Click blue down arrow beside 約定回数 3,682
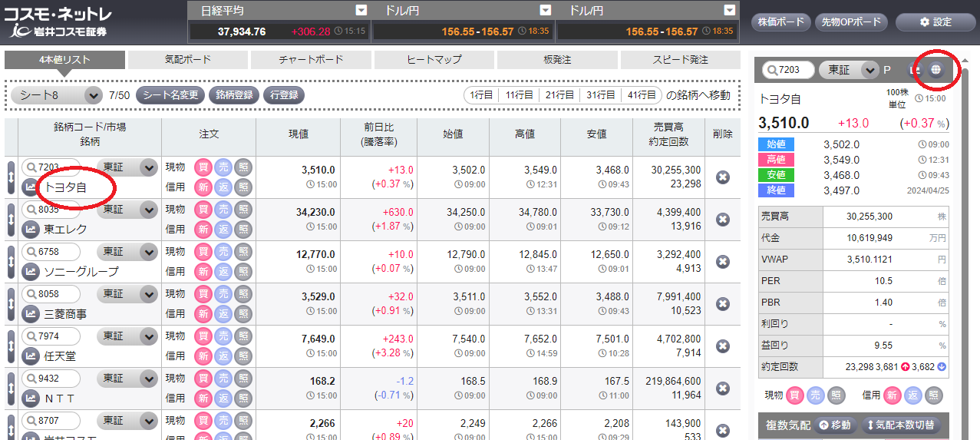Viewport: 980px width, 440px height. 942,367
